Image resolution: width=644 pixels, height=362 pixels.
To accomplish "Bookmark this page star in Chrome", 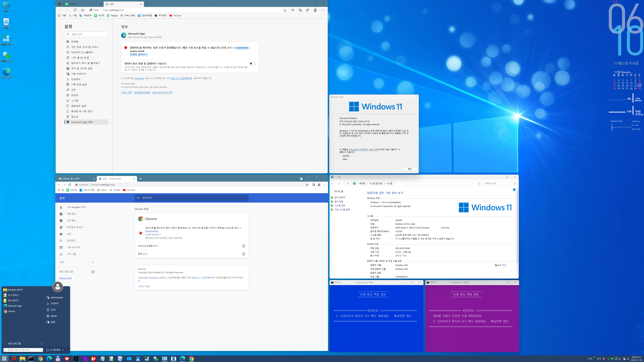I will tap(307, 185).
